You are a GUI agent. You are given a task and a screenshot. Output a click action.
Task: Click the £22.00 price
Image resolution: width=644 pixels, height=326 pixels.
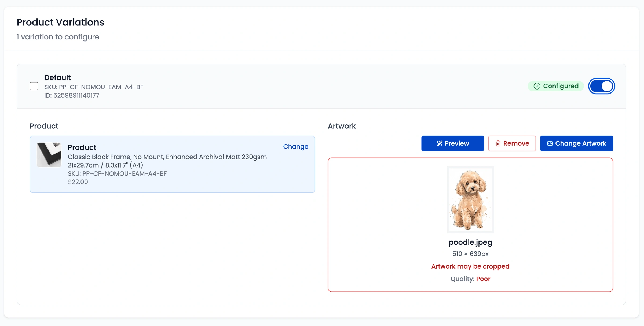(x=78, y=182)
